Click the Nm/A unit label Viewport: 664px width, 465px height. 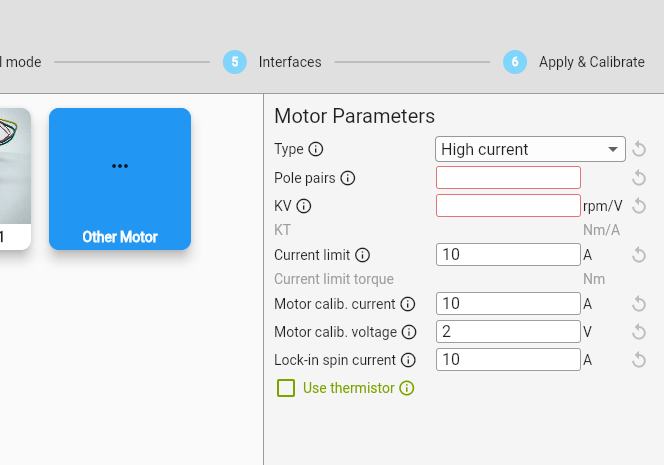[x=601, y=230]
